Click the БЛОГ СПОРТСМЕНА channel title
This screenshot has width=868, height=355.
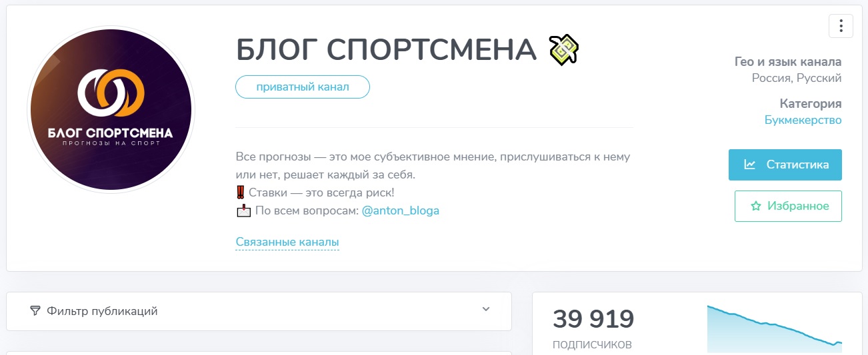386,50
